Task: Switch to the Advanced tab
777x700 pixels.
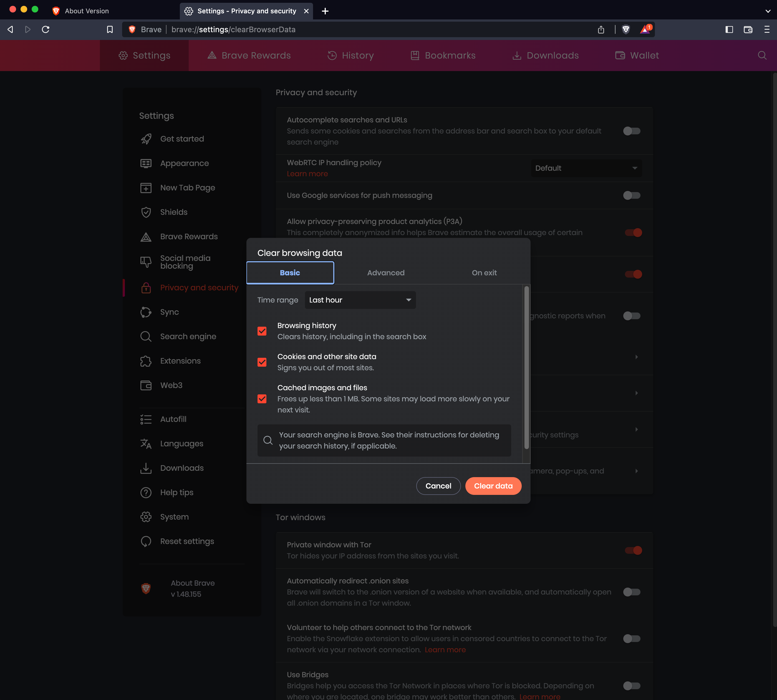Action: (x=386, y=273)
